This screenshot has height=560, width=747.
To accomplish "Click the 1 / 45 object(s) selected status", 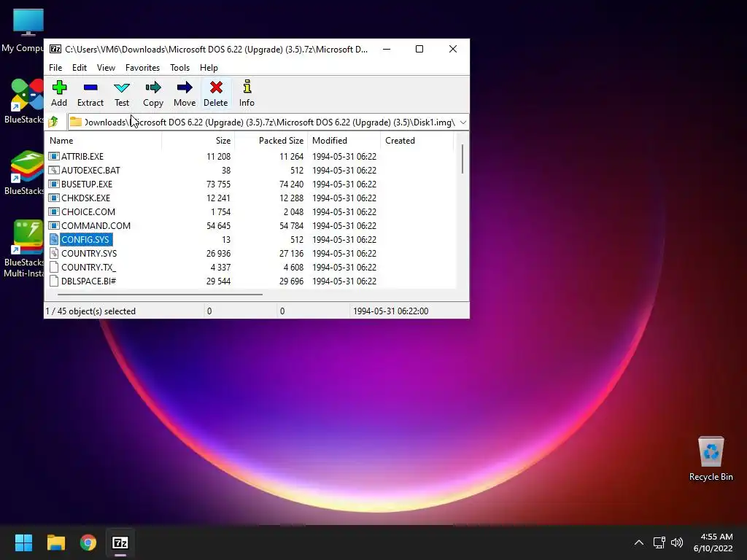I will click(90, 311).
